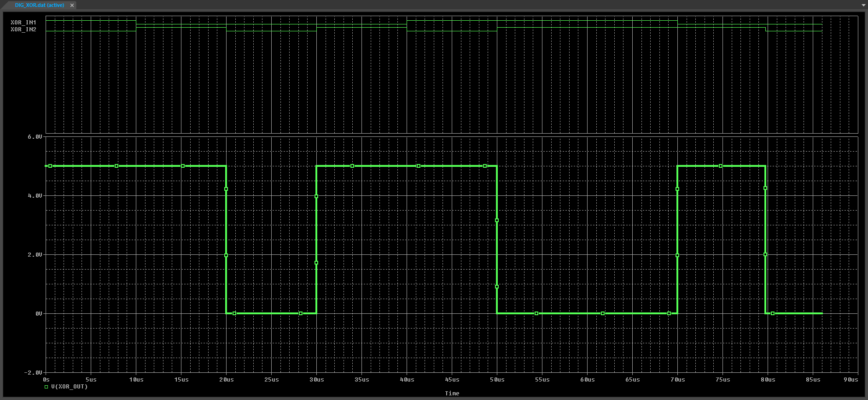Click the 80us x-axis tick label
This screenshot has height=400, width=868.
(768, 380)
